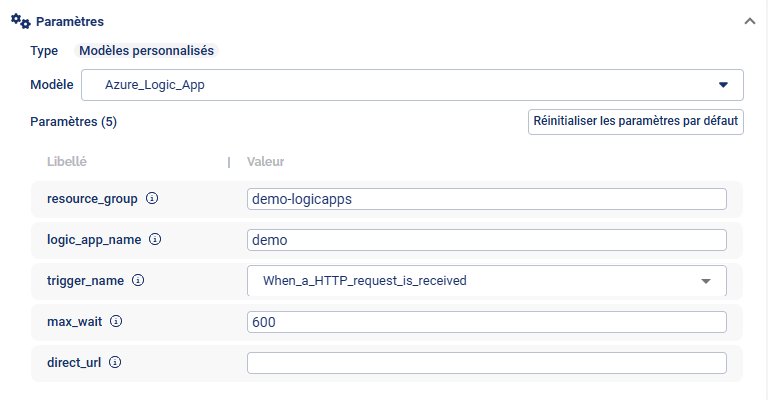Click the info icon beside direct_url
This screenshot has width=768, height=400.
(x=115, y=363)
